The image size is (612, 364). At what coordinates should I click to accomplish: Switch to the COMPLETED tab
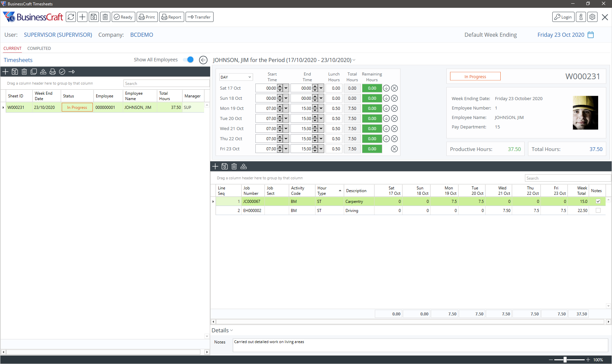39,49
